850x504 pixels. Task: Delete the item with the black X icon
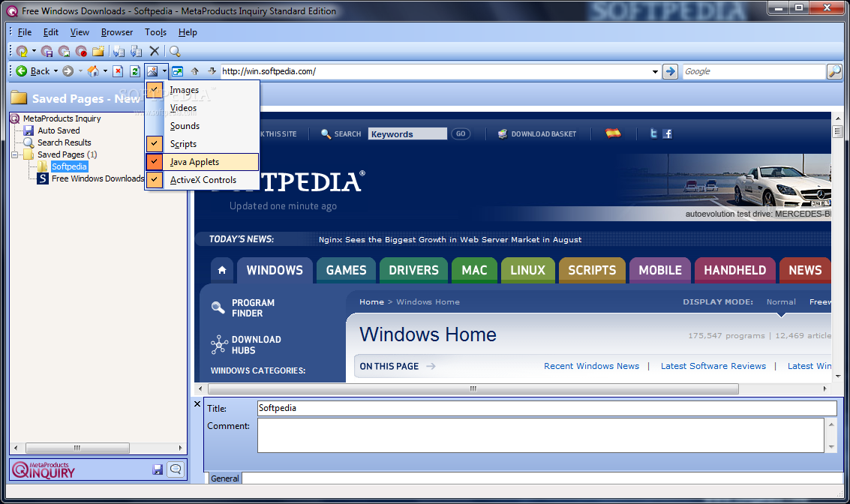point(155,51)
